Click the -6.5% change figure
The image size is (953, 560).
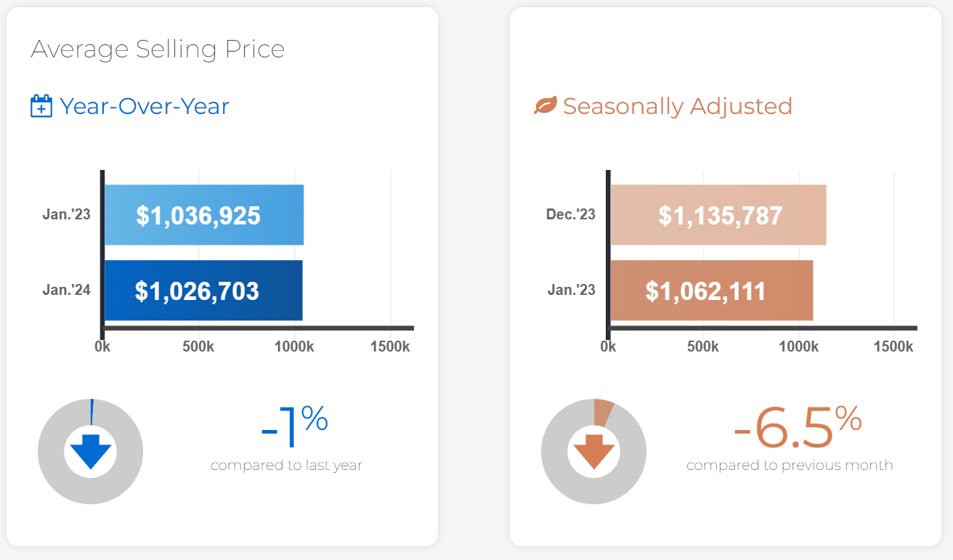[798, 427]
